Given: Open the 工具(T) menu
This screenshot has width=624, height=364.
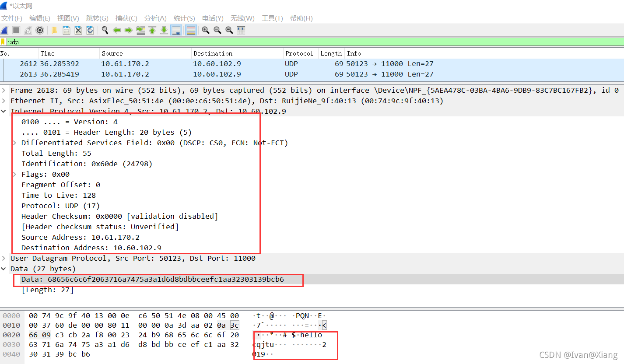Looking at the screenshot, I should pos(272,18).
